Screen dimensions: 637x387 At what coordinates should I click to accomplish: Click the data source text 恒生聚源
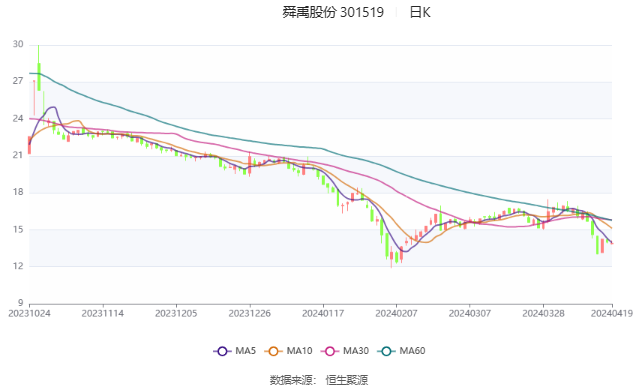point(347,380)
